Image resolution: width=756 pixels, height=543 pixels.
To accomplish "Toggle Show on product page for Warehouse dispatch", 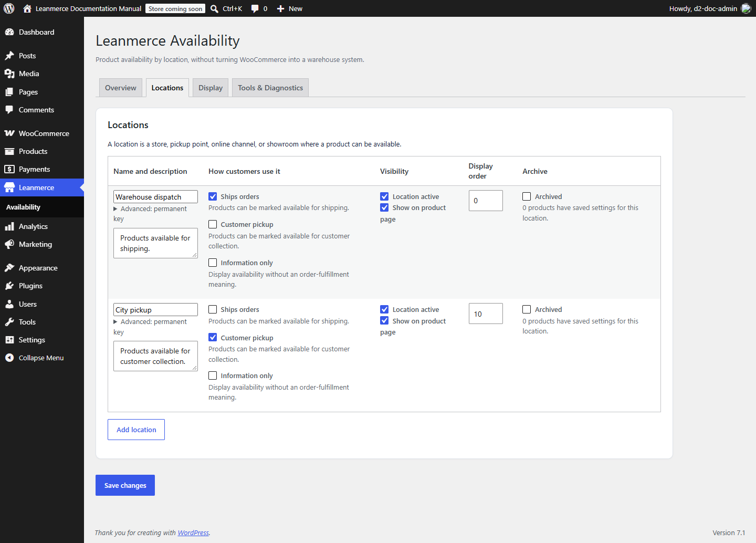I will (x=384, y=207).
